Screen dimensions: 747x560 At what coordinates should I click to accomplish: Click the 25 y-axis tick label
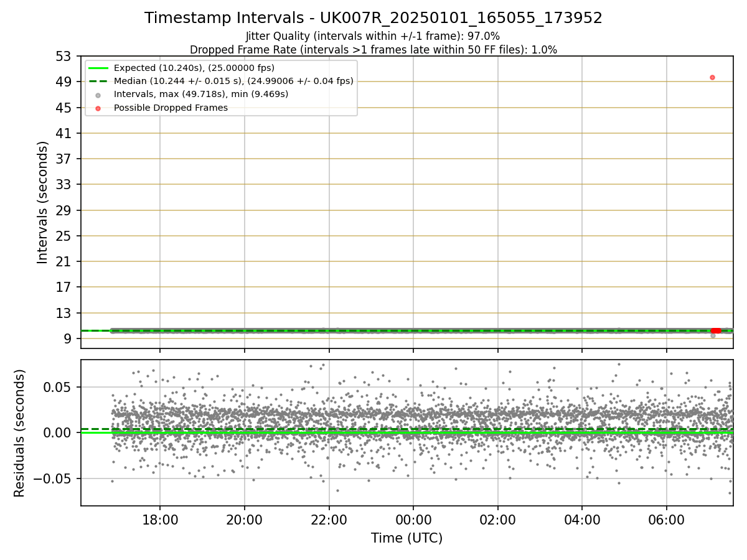point(65,236)
